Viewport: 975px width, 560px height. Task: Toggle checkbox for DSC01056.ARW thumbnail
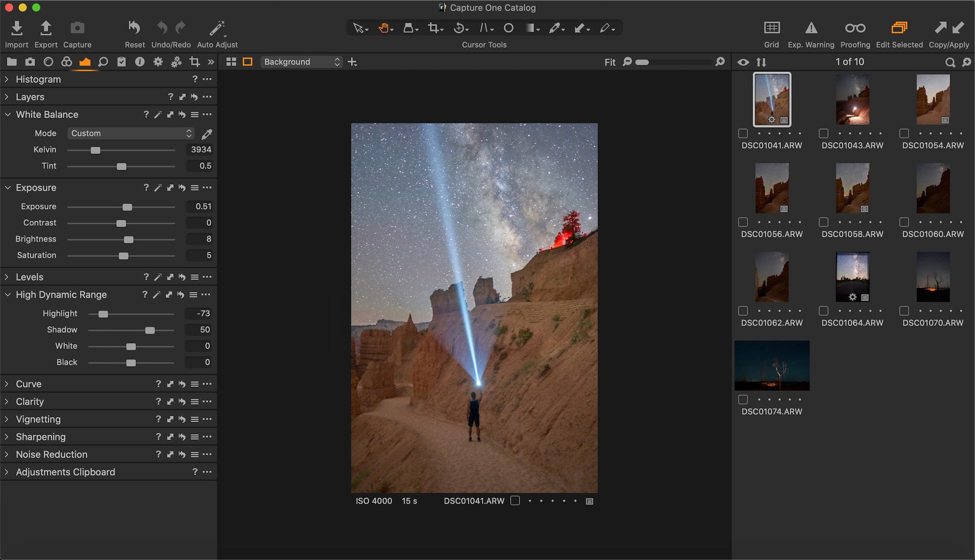click(742, 222)
